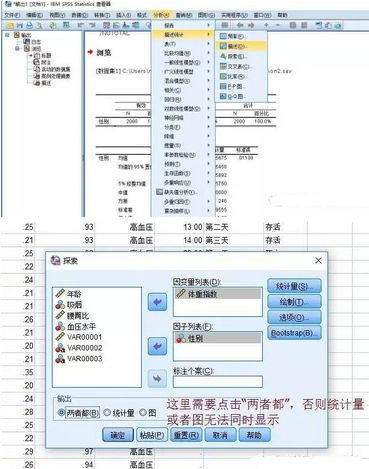Select 日志 in the output tree
Viewport: 369px width, 469px height.
click(32, 42)
